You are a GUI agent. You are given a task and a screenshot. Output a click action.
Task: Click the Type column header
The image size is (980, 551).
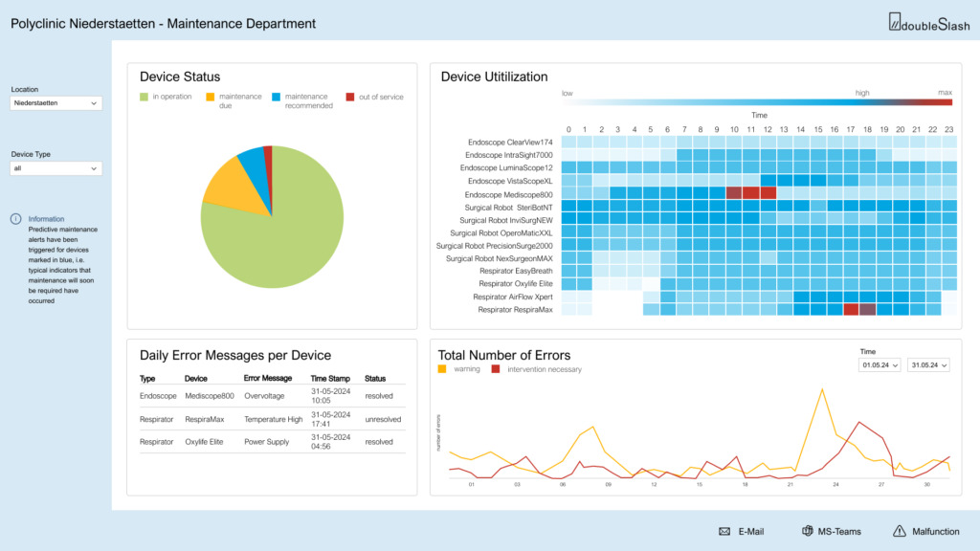147,379
